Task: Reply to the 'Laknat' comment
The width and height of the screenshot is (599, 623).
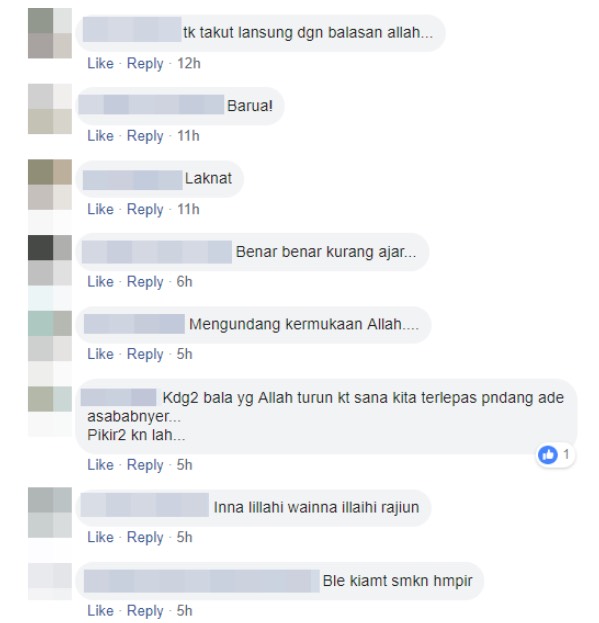Action: coord(145,209)
